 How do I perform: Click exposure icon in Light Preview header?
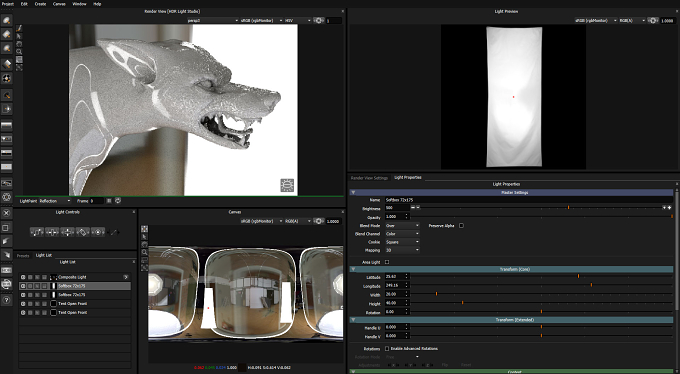pyautogui.click(x=653, y=20)
